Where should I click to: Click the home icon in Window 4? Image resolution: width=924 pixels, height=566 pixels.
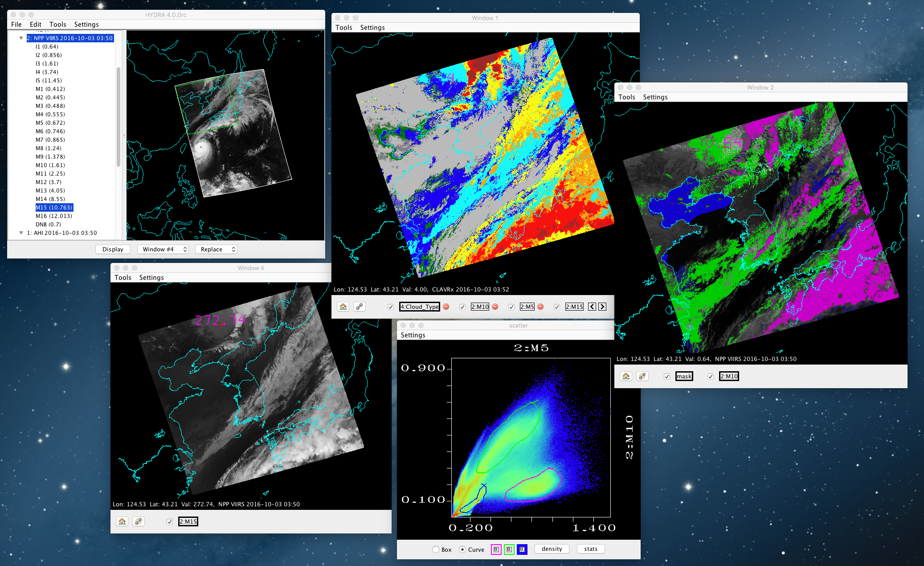tap(122, 521)
